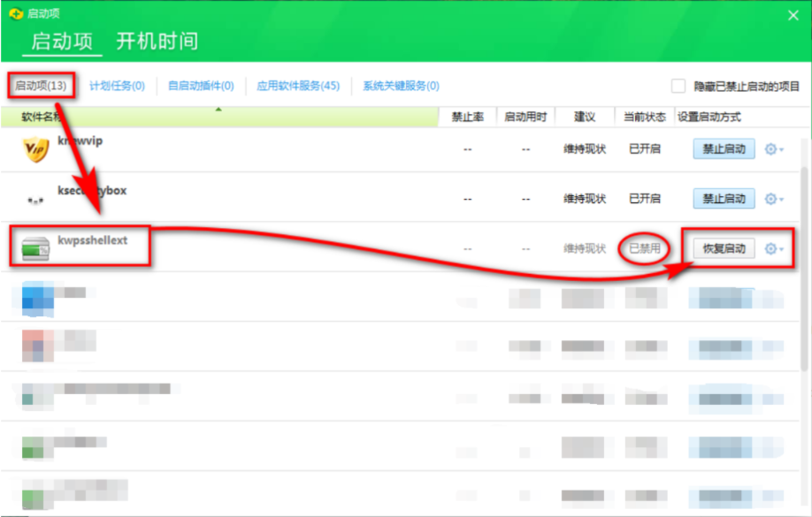The width and height of the screenshot is (812, 517).
Task: Select the ksecuritybox entry name
Action: tap(92, 190)
